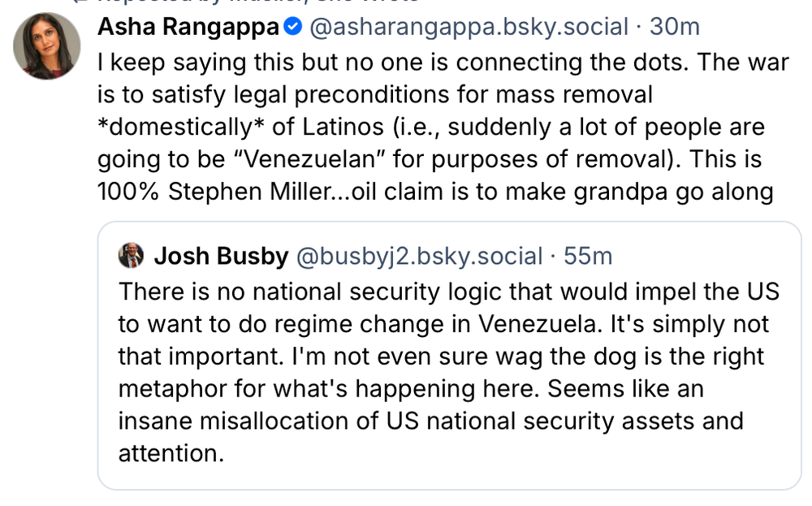Open the 30m post timestamp
Screen dimensions: 812x506
(x=675, y=27)
